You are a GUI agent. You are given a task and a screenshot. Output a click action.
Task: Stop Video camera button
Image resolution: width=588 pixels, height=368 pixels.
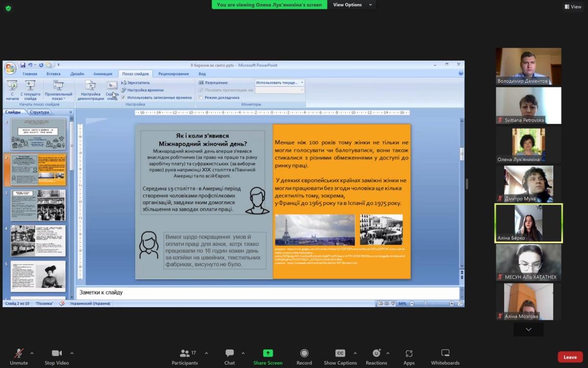tap(57, 354)
